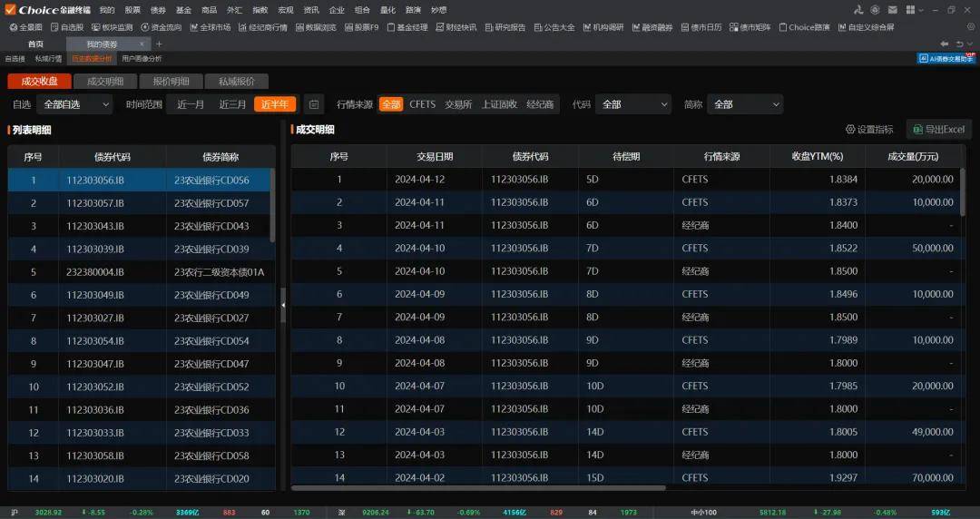The width and height of the screenshot is (980, 519).
Task: Export table using 导出Excel button
Action: 939,130
